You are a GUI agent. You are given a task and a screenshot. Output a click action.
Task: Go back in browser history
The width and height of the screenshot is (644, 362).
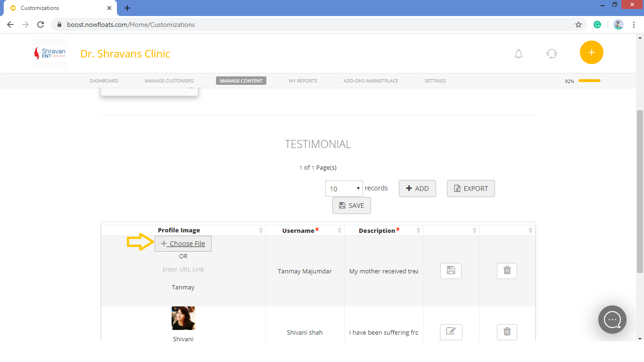tap(10, 25)
